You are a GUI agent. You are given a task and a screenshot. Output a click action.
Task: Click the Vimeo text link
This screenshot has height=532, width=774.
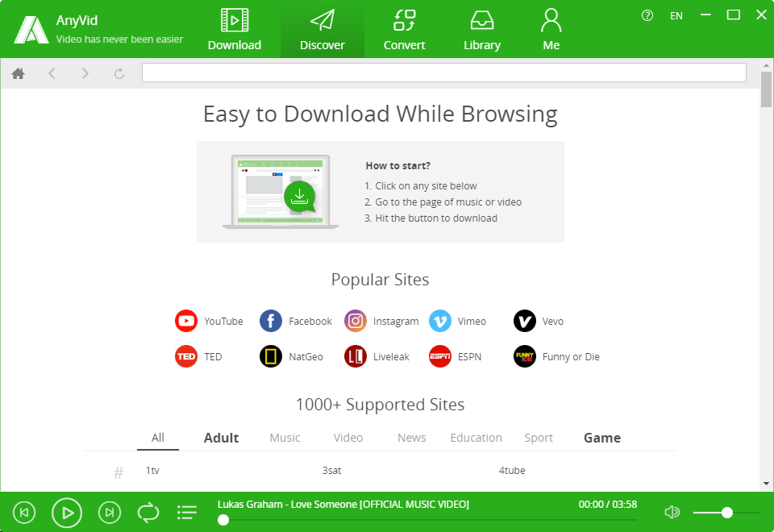point(472,322)
